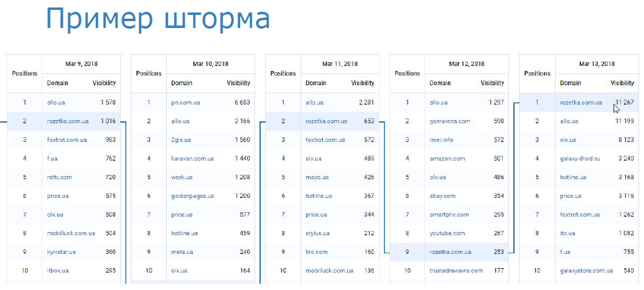Open galaxystore.com.ua link in Mar 13 table
This screenshot has height=290, width=644.
click(x=587, y=270)
